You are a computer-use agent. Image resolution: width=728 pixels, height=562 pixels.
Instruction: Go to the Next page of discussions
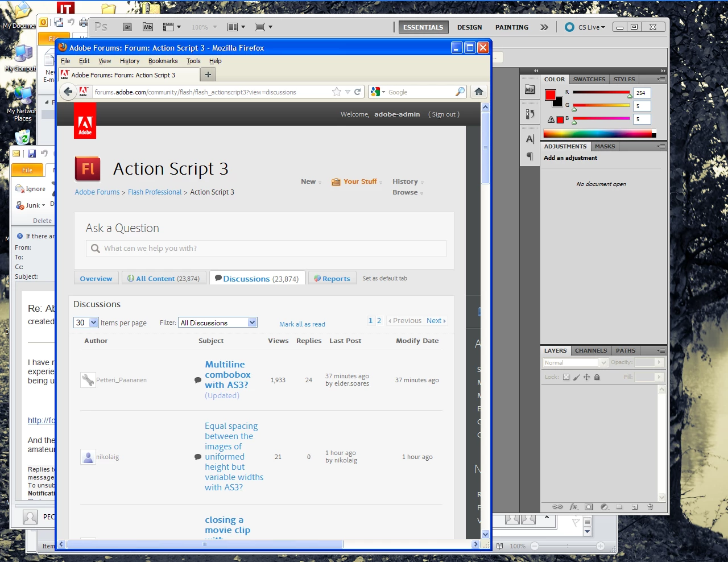pyautogui.click(x=436, y=321)
